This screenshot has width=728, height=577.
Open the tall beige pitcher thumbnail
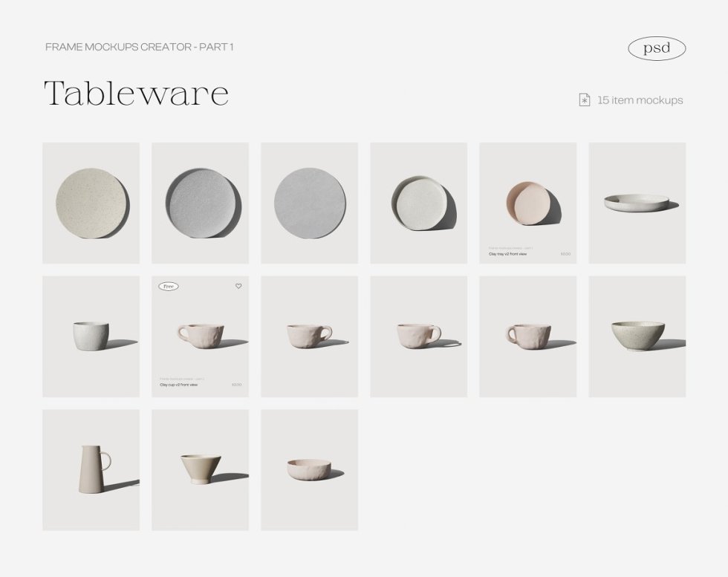click(x=91, y=470)
